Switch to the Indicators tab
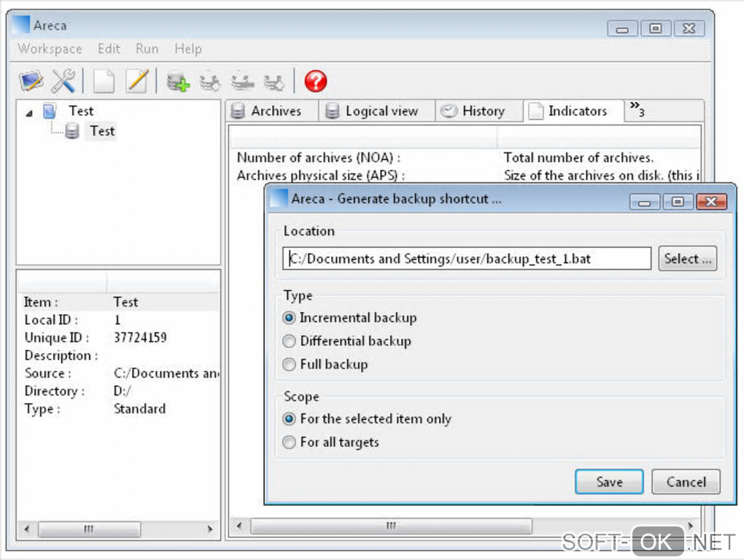This screenshot has height=560, width=744. coord(573,111)
